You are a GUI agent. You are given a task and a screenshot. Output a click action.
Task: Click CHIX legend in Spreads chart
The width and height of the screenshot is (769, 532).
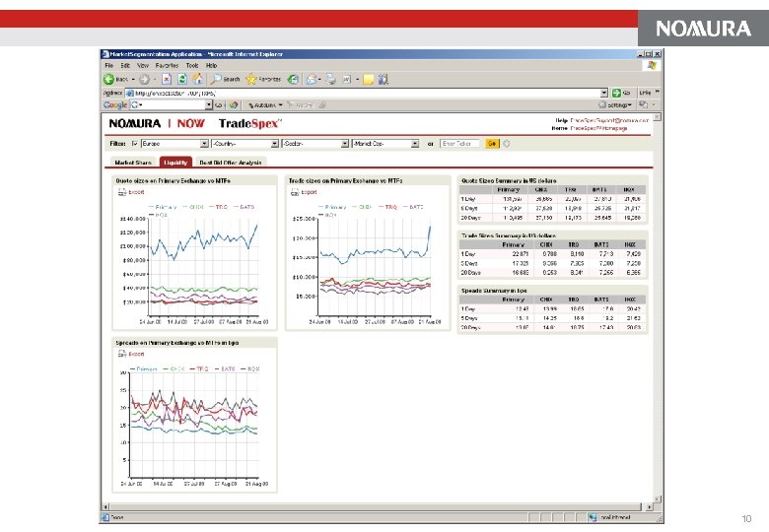click(x=174, y=368)
